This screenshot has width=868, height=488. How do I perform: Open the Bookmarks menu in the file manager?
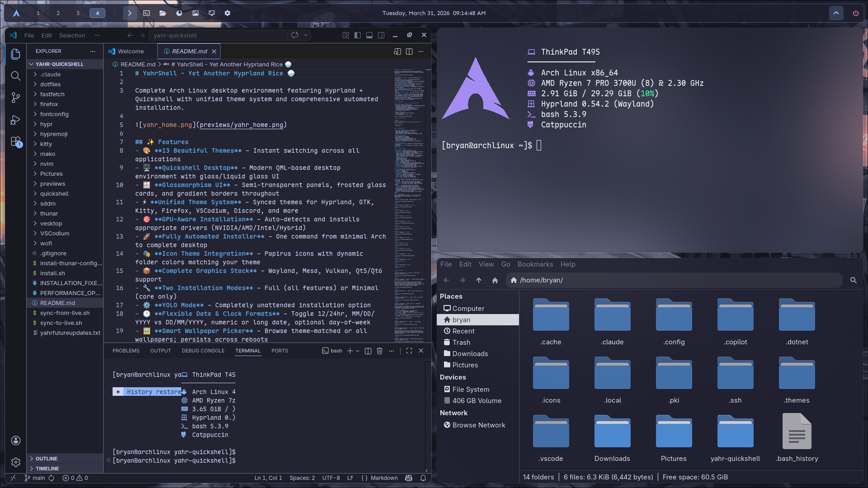coord(535,264)
